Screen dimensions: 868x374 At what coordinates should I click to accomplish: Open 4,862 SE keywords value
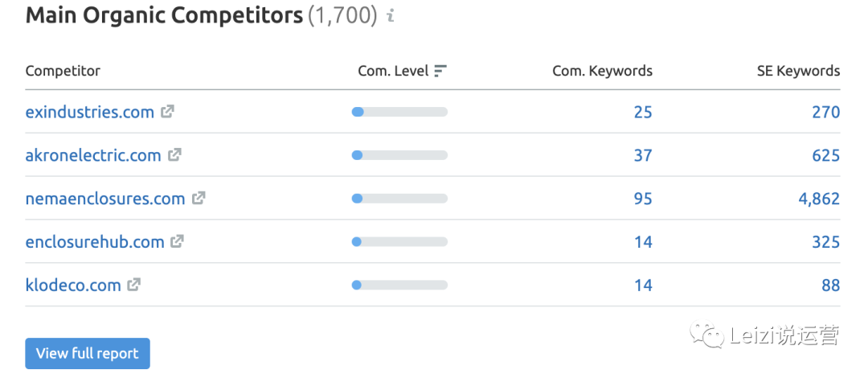click(819, 199)
